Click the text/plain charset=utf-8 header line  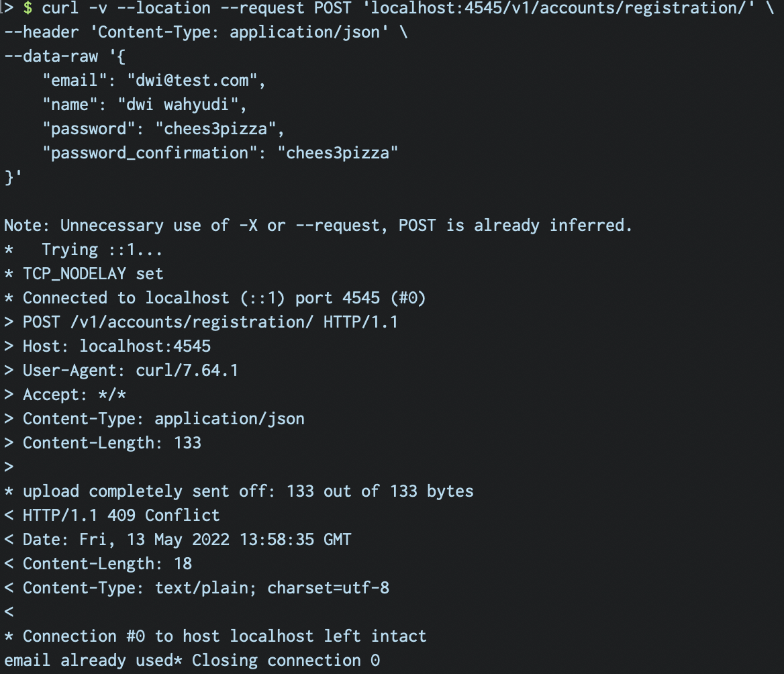click(x=205, y=589)
